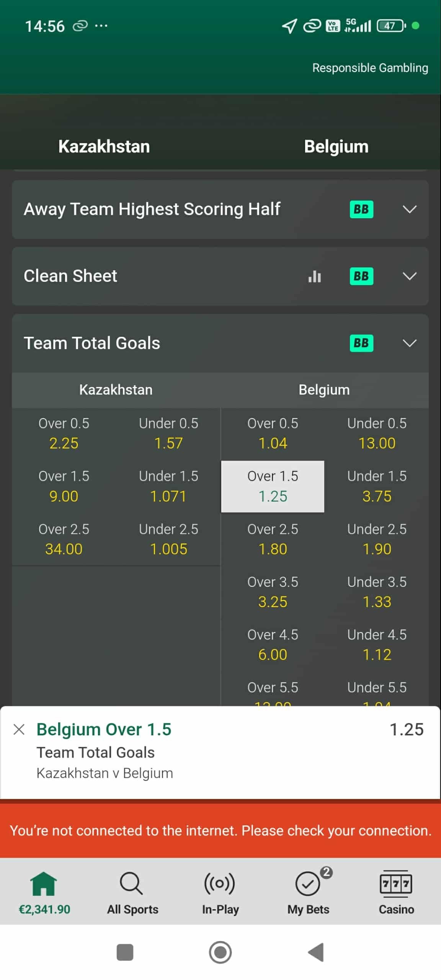The height and width of the screenshot is (980, 441).
Task: Open the Responsible Gambling link
Action: pos(370,68)
